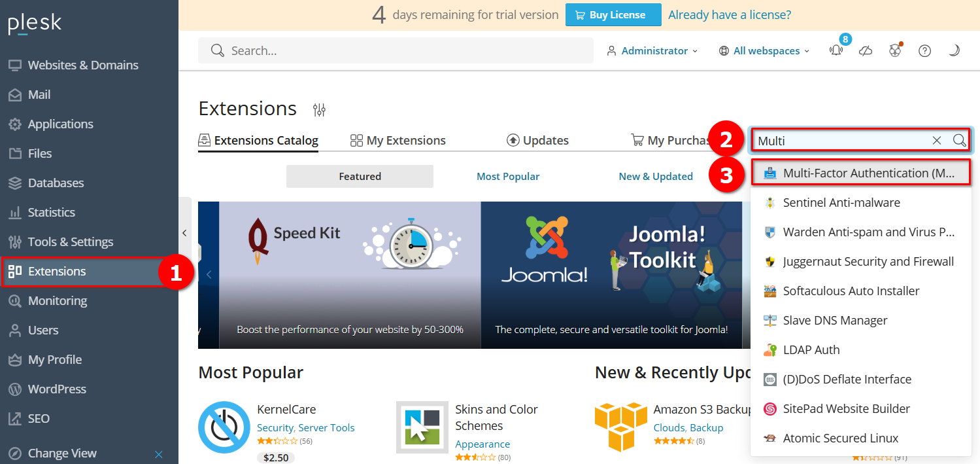The height and width of the screenshot is (464, 980).
Task: Click Change View in the sidebar
Action: point(62,453)
